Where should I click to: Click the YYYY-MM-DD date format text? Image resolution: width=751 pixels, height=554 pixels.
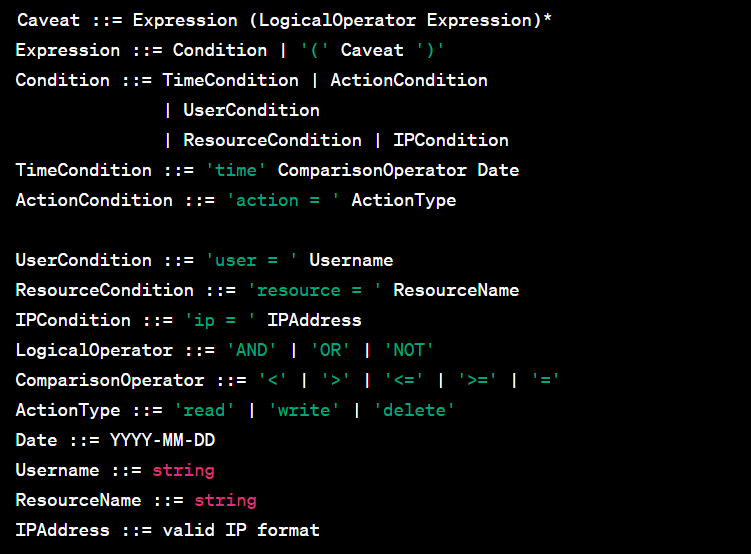tap(162, 441)
